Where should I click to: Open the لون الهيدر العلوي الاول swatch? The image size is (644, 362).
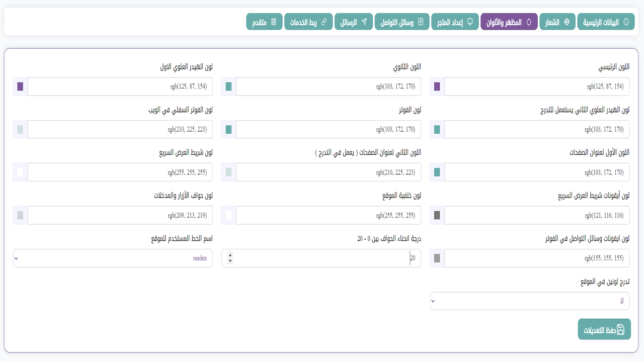pos(20,86)
